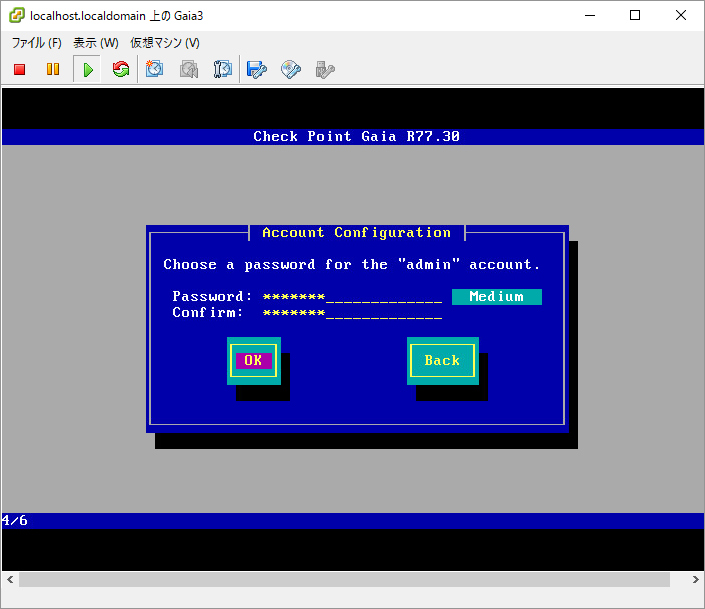Click the Confirm password field
705x609 pixels.
(x=352, y=313)
